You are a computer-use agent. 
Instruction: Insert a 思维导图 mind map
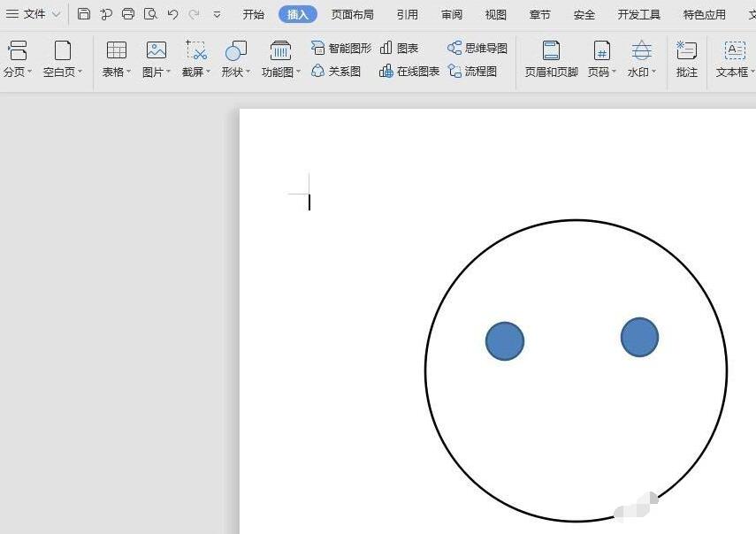[477, 49]
